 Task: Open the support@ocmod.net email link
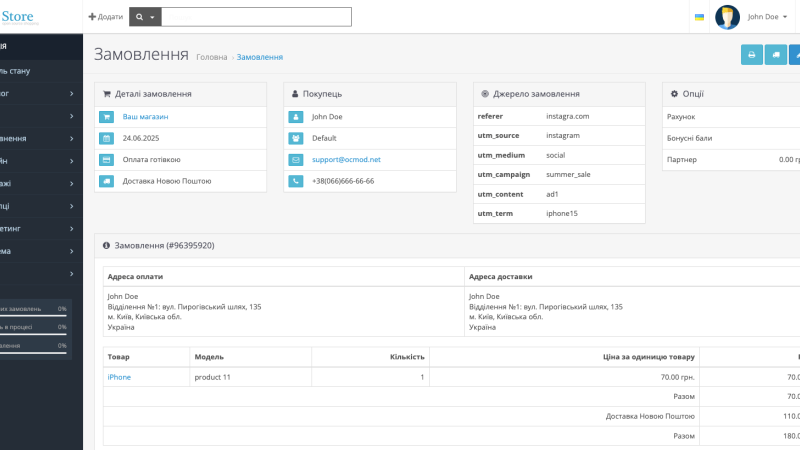coord(346,160)
